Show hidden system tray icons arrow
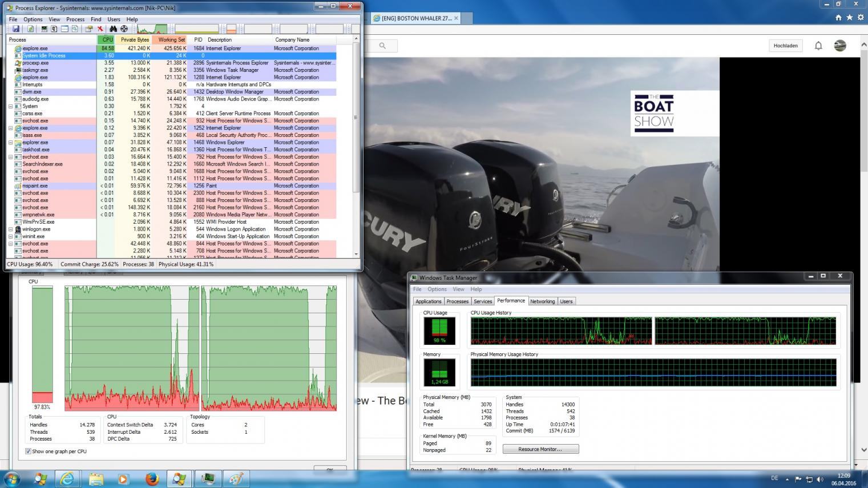This screenshot has width=868, height=488. (788, 479)
